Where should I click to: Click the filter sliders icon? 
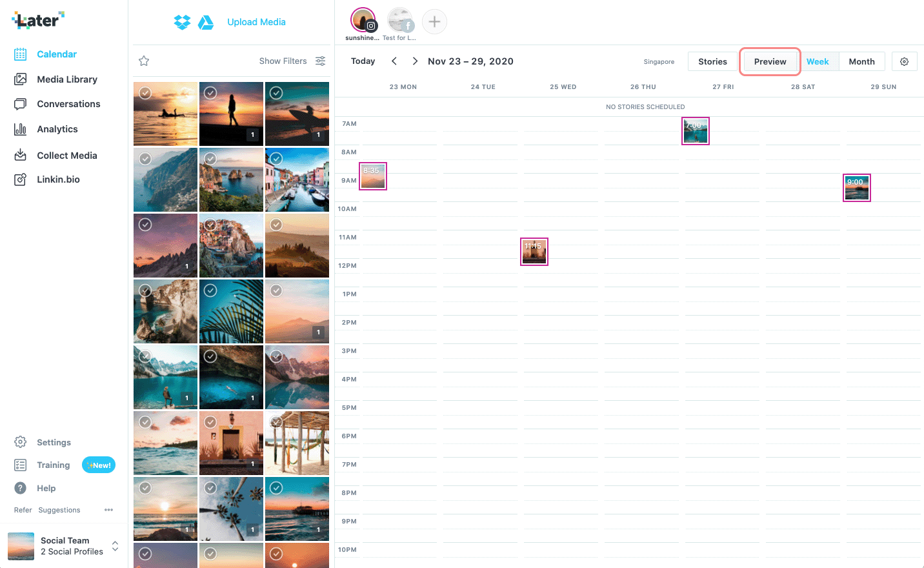(x=320, y=61)
